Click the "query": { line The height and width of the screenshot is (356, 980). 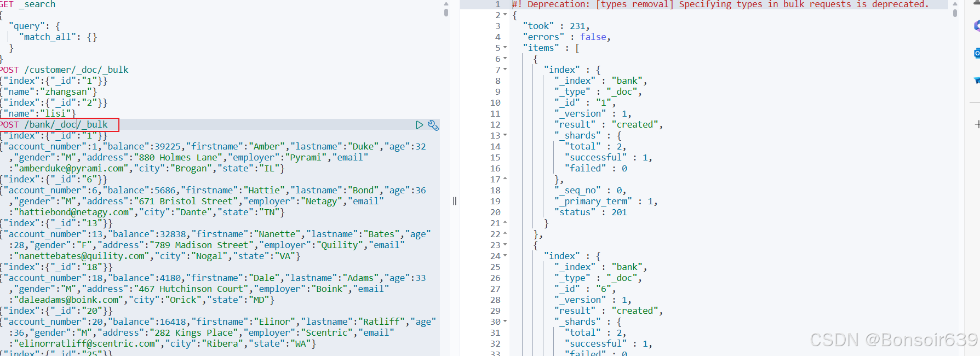point(35,26)
